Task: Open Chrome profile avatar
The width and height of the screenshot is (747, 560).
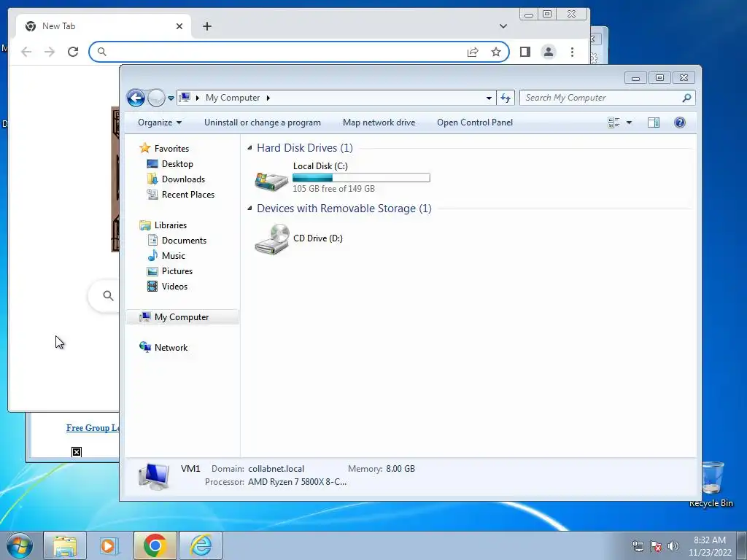Action: [549, 52]
